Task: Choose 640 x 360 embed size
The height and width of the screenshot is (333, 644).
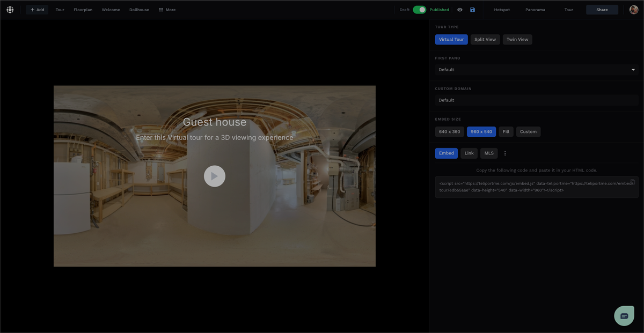Action: (x=450, y=131)
